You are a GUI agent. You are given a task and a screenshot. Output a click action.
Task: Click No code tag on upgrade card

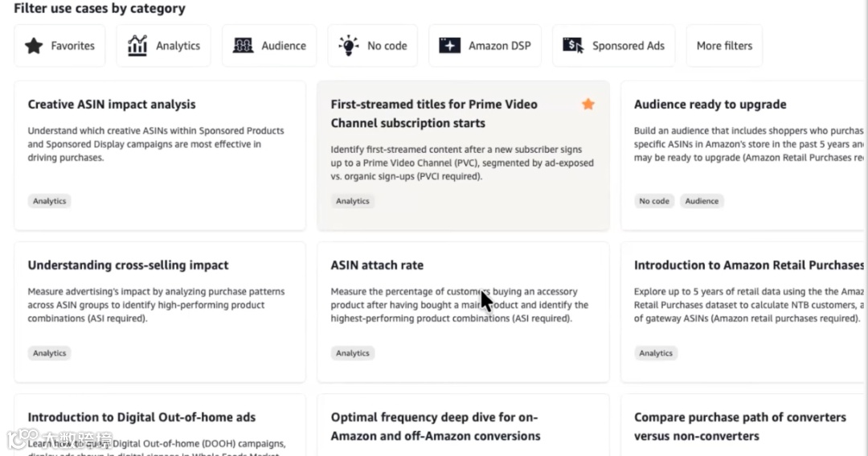pyautogui.click(x=654, y=201)
